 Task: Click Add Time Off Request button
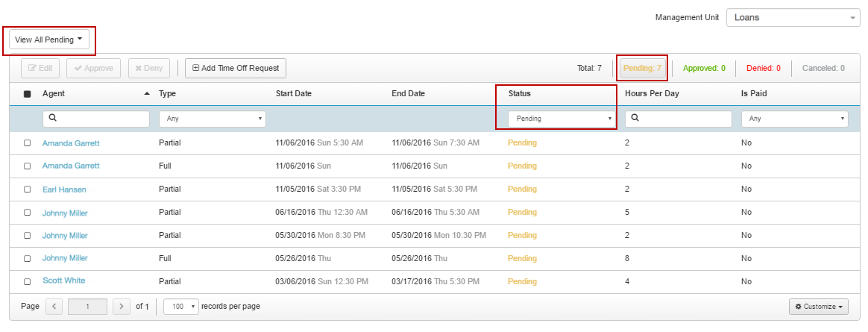point(235,68)
